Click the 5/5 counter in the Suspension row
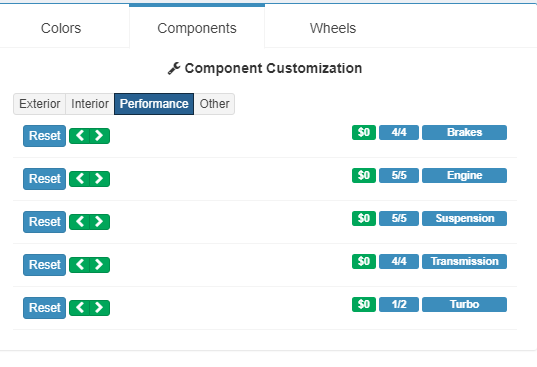This screenshot has width=537, height=367. point(399,218)
